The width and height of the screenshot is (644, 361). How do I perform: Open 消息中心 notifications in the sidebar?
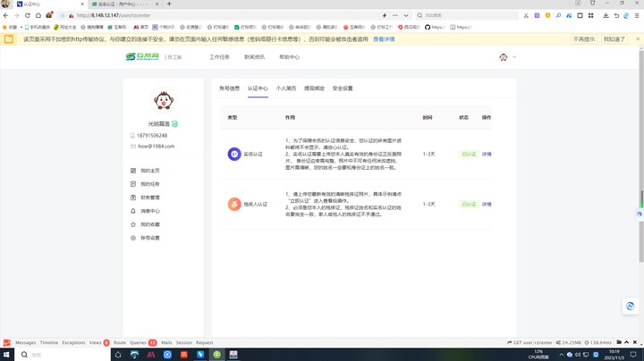149,211
